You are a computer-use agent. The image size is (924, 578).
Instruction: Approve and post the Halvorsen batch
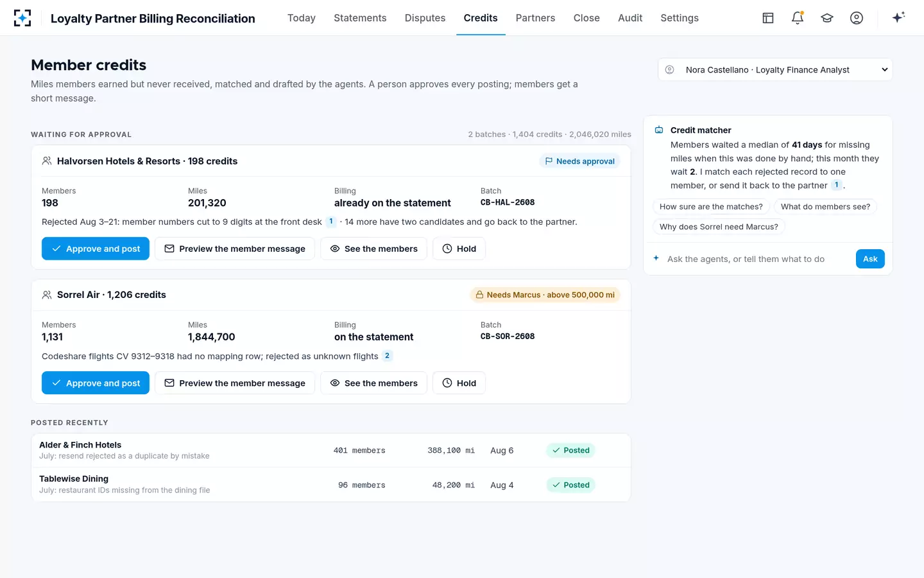tap(96, 249)
